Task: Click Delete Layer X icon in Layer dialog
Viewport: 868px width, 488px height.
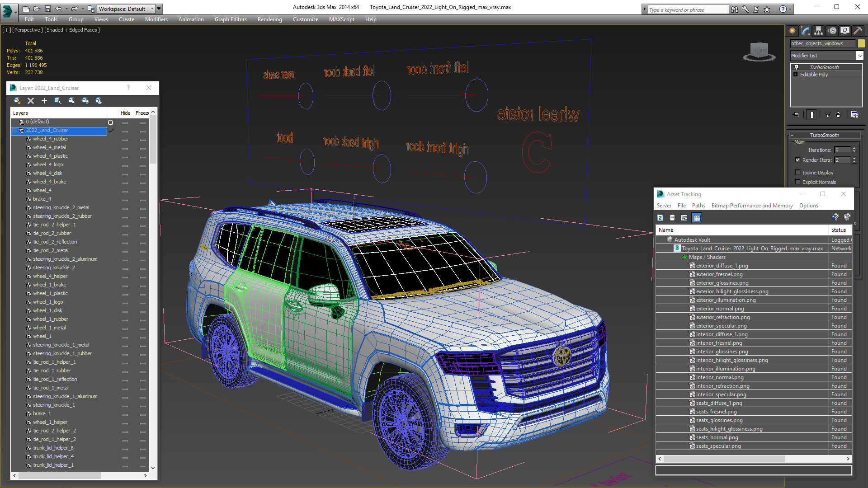Action: coord(31,101)
